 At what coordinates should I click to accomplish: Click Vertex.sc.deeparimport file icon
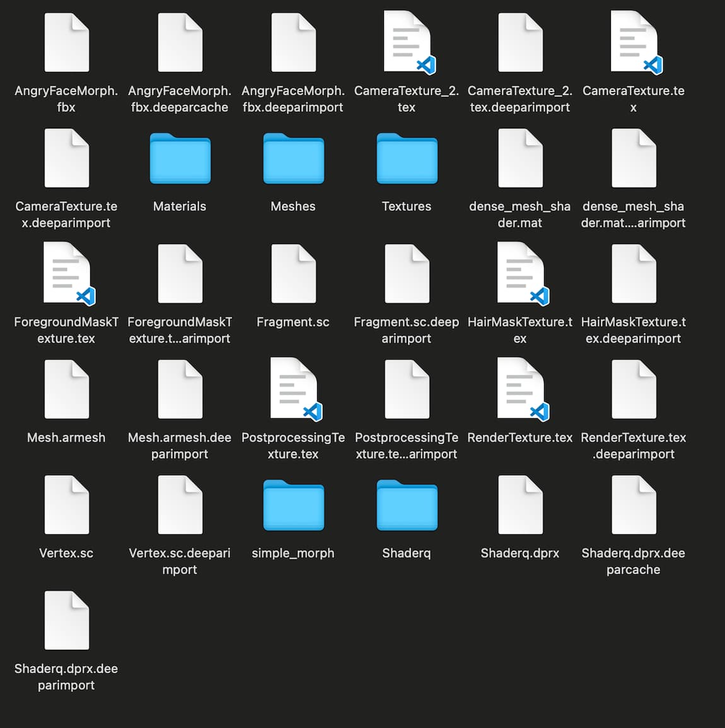(x=180, y=505)
